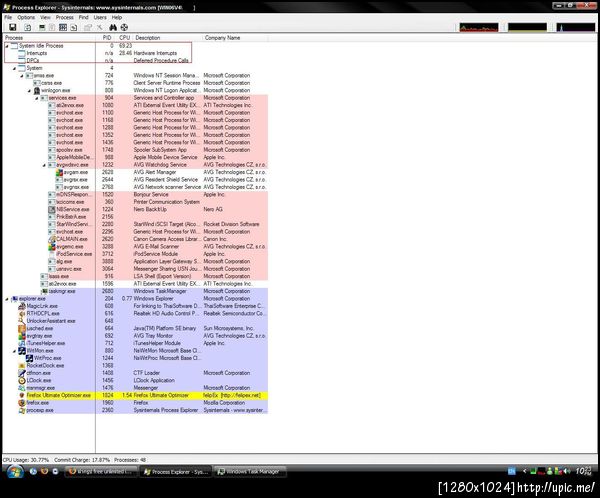Click the crosshair Find Window's Process icon
Screen dimensions: 600x498
coord(124,27)
